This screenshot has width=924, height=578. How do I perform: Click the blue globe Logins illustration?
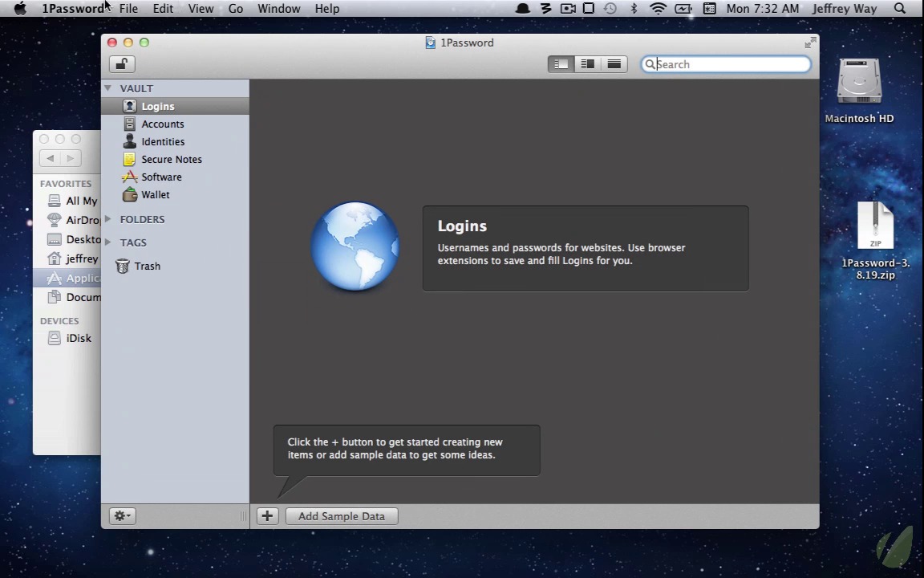[355, 246]
